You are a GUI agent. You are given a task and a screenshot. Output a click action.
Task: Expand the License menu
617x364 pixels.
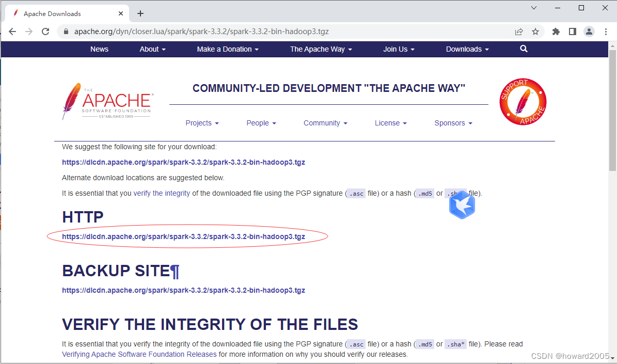[391, 123]
